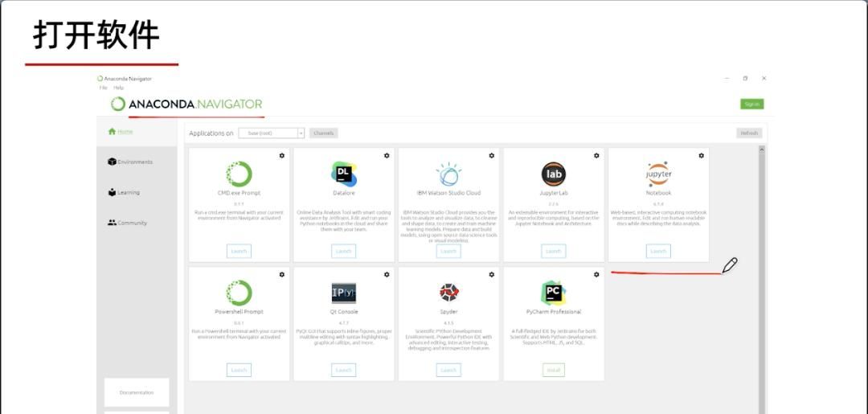
Task: Maximize the Anaconda Navigator window
Action: pyautogui.click(x=745, y=79)
